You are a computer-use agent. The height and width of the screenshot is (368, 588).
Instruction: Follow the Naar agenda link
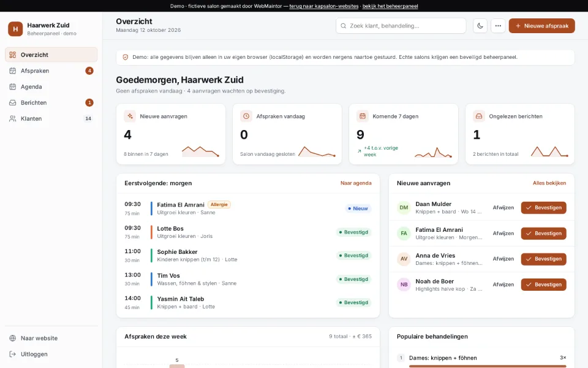356,183
